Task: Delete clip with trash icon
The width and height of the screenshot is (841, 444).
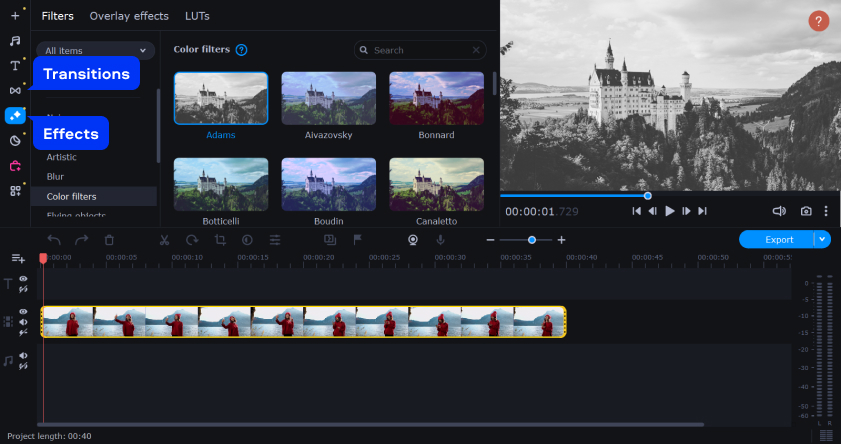Action: 110,240
